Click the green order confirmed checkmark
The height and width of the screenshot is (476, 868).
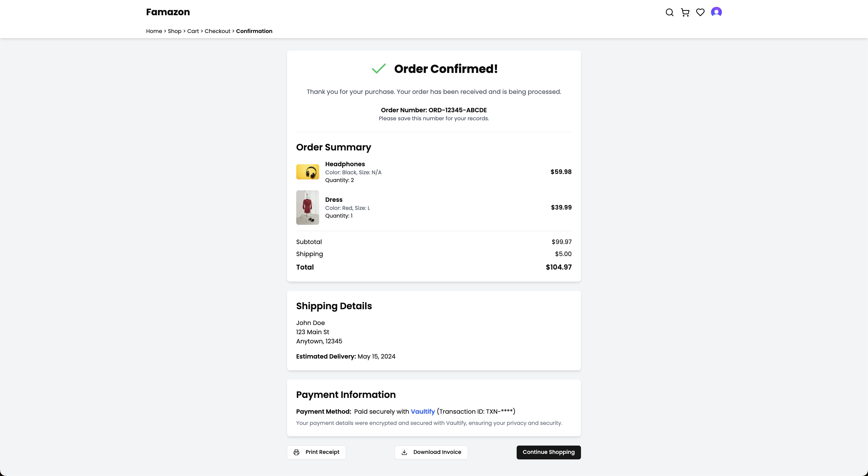pyautogui.click(x=379, y=69)
